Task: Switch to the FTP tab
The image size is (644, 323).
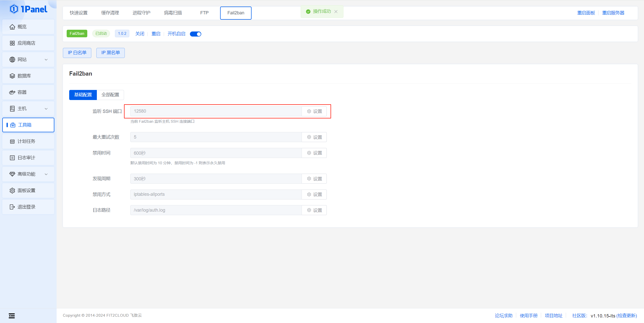Action: [204, 13]
